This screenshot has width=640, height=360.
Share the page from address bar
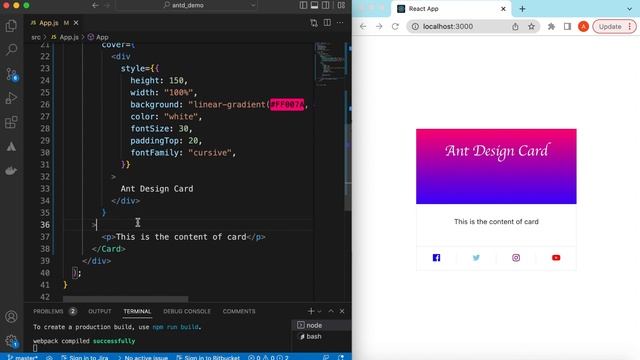coord(515,27)
